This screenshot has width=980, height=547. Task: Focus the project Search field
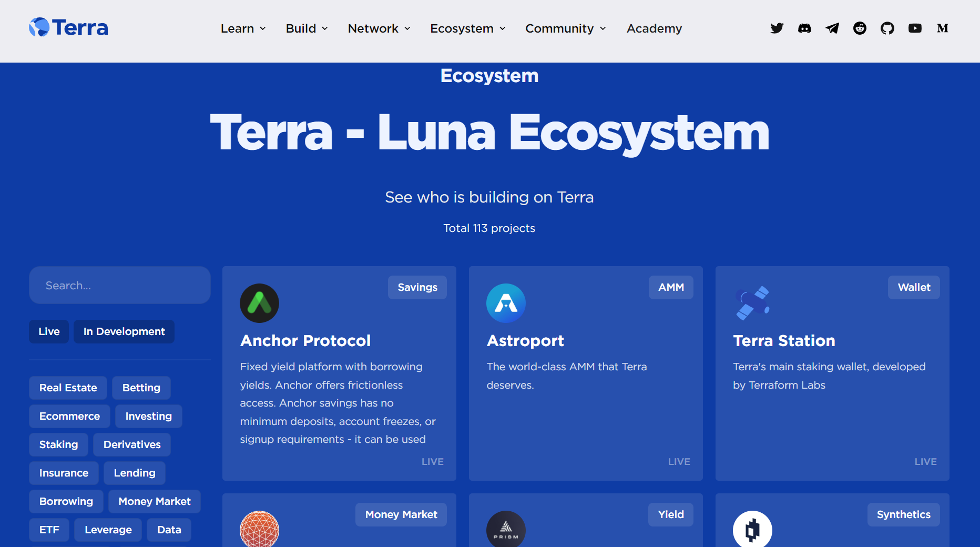click(120, 285)
